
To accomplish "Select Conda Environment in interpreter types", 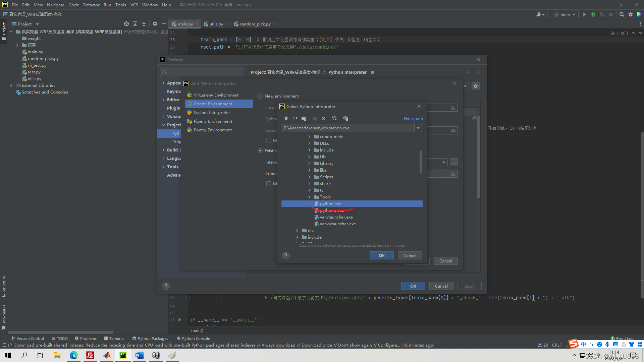I will pos(219,104).
